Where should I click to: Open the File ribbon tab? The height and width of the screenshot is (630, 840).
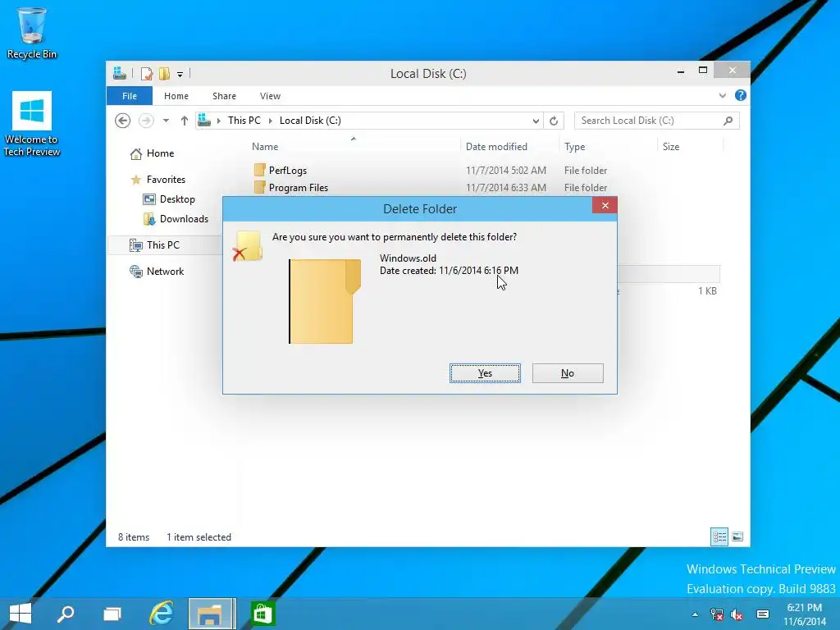pos(130,96)
